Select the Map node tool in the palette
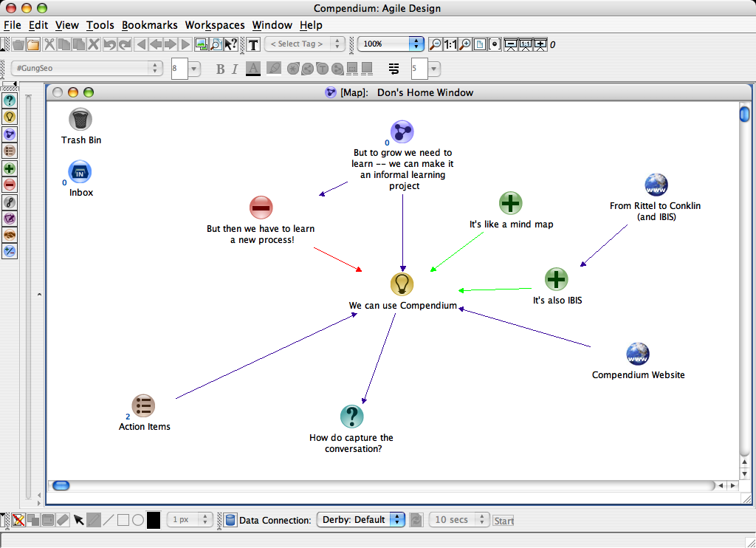The width and height of the screenshot is (756, 548). point(9,134)
